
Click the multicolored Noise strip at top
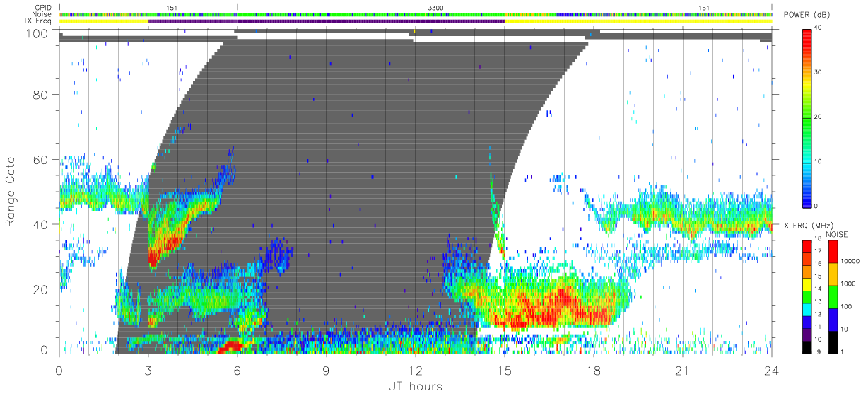(x=415, y=14)
